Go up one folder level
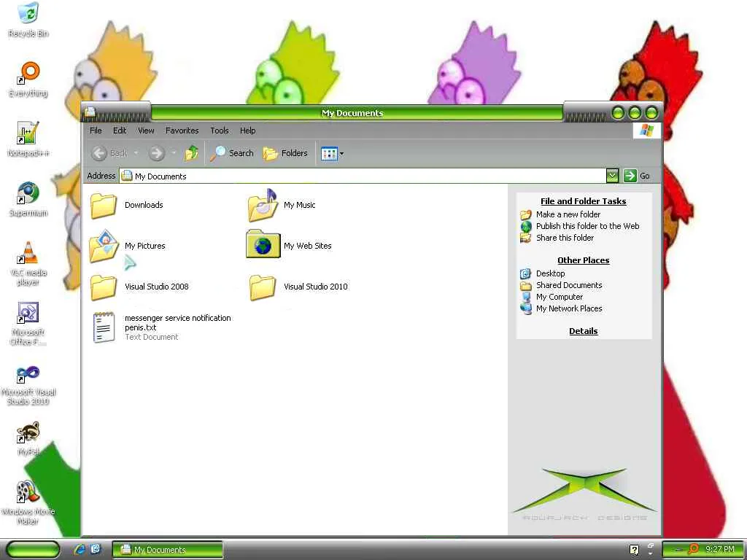This screenshot has width=747, height=560. (x=192, y=153)
